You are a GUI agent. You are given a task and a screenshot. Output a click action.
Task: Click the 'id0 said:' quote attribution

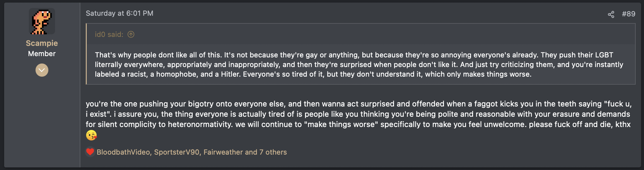coord(109,34)
